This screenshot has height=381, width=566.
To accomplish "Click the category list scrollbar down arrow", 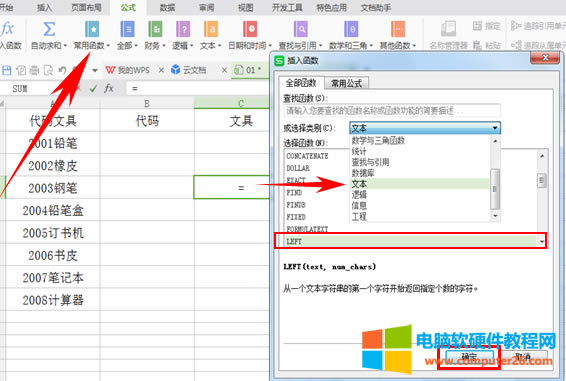I will [x=495, y=216].
